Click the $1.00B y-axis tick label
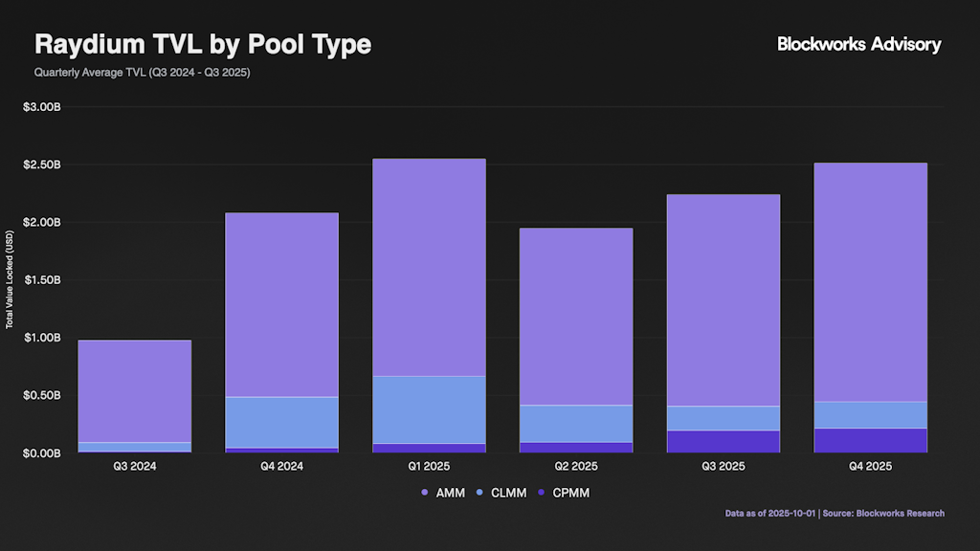Image resolution: width=980 pixels, height=551 pixels. (x=41, y=338)
